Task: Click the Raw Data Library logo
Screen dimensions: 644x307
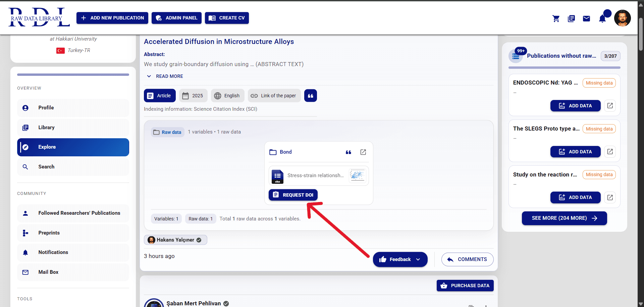Action: pyautogui.click(x=39, y=17)
